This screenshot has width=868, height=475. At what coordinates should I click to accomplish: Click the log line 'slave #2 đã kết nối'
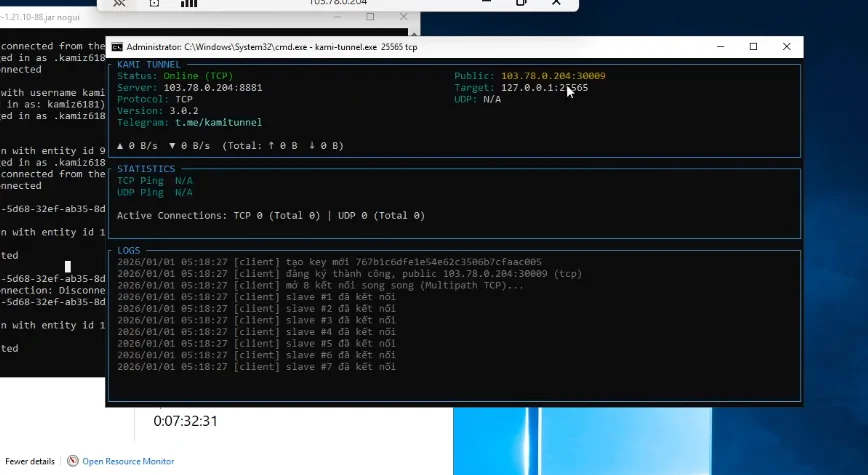tap(256, 308)
